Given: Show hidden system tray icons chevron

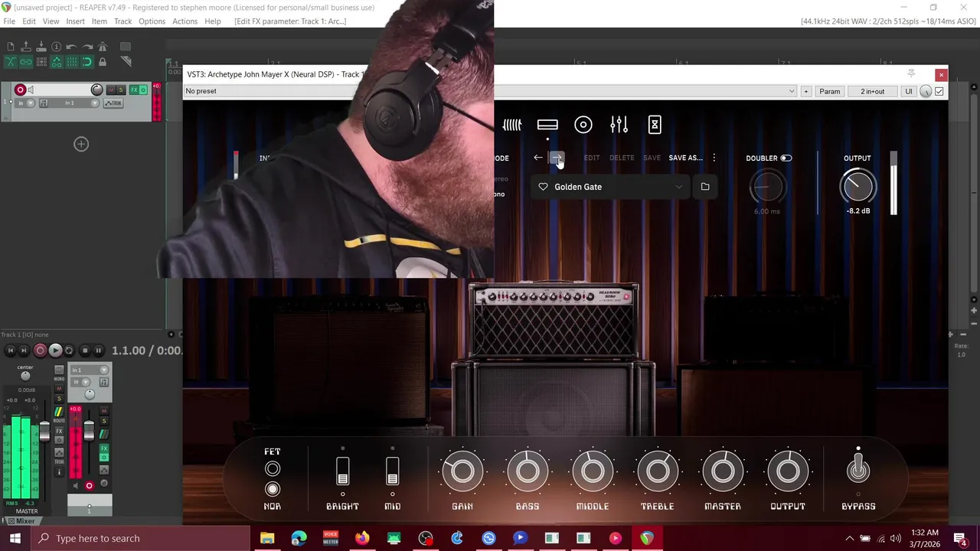Looking at the screenshot, I should click(x=849, y=538).
